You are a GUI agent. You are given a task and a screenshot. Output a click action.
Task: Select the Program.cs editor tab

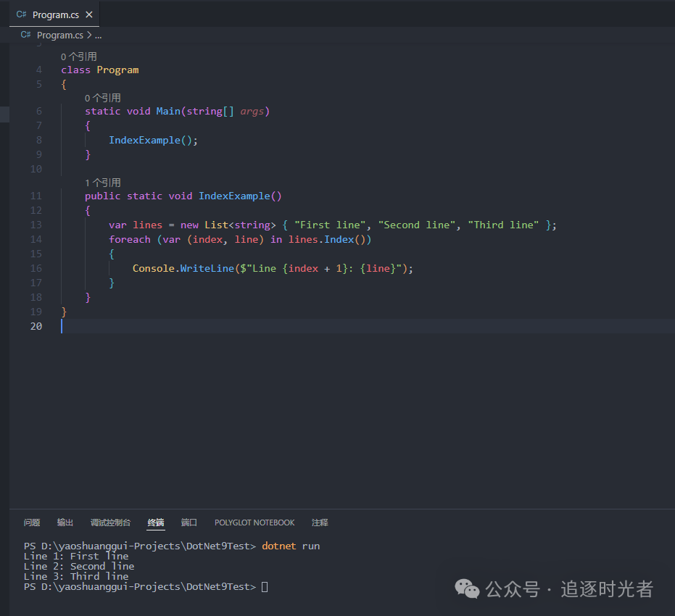pos(54,14)
